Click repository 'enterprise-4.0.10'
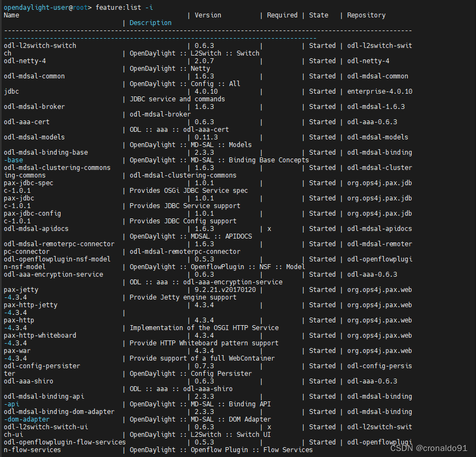476x457 pixels. tap(380, 92)
